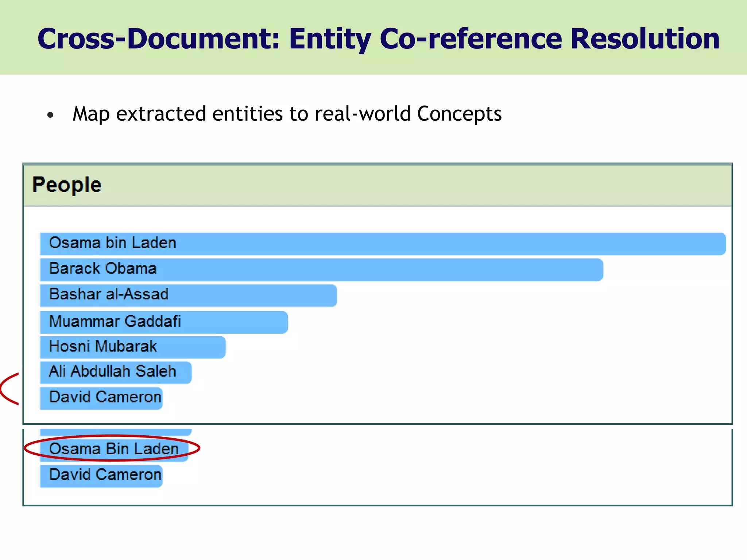This screenshot has width=747, height=560.
Task: Select the Osama bin Laden bar
Action: click(x=383, y=244)
